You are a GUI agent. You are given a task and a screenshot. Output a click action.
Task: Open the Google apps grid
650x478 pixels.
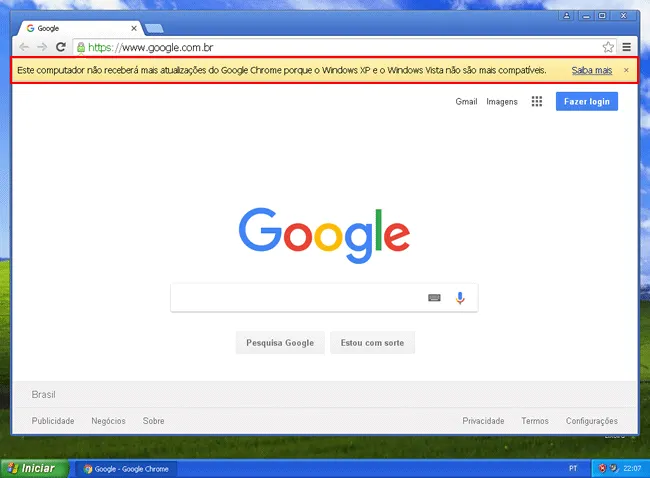coord(537,102)
